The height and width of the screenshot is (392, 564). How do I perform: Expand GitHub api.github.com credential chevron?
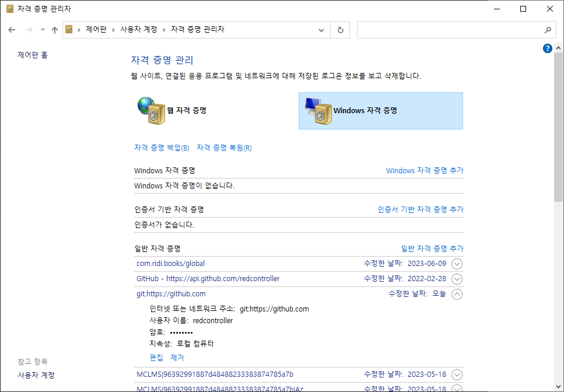pyautogui.click(x=457, y=279)
